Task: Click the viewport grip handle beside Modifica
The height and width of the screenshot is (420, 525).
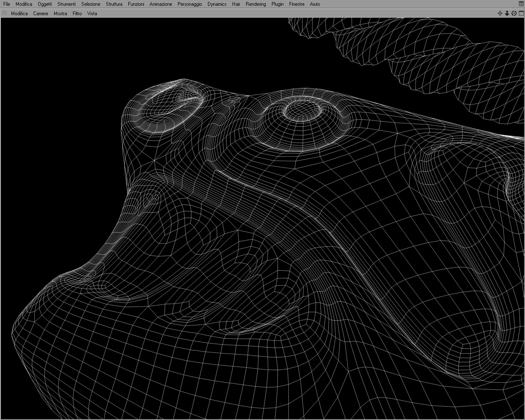Action: coord(5,14)
